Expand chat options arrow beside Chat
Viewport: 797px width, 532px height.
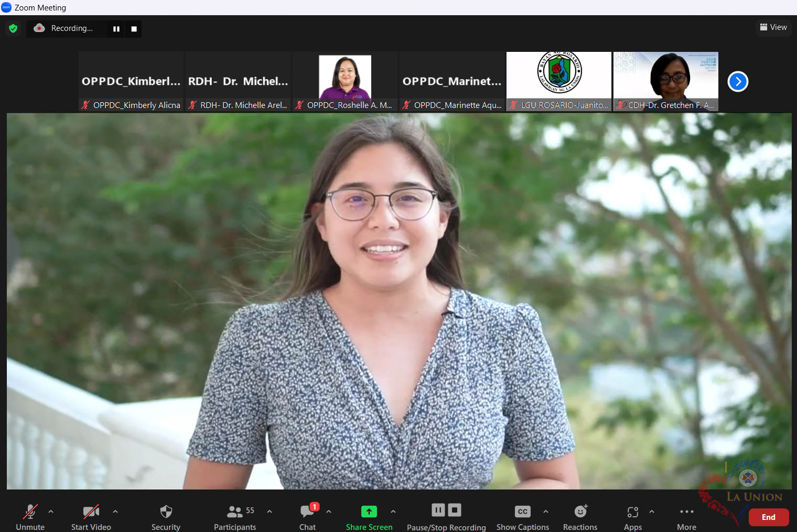pyautogui.click(x=329, y=511)
